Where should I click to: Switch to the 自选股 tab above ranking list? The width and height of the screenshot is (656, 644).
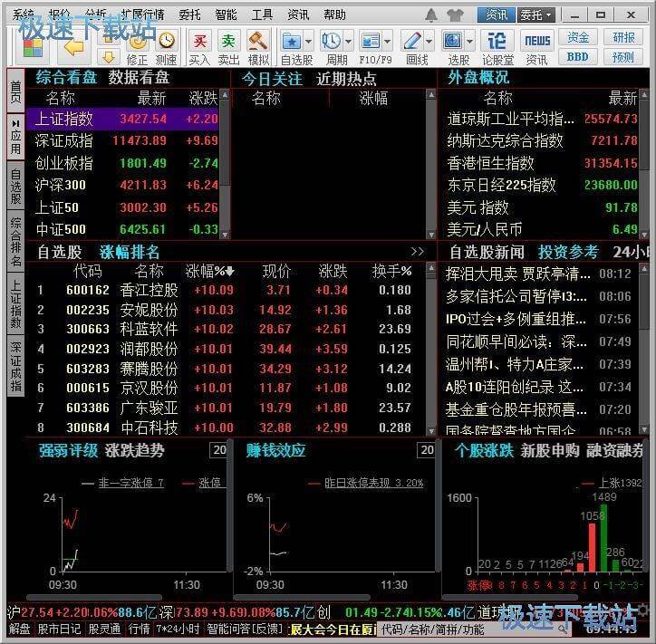[60, 252]
